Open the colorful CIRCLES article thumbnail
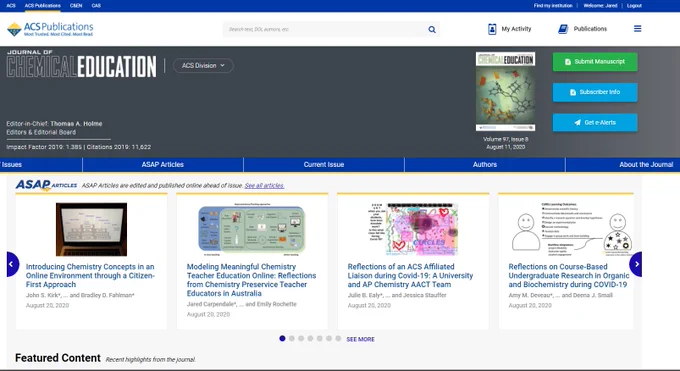The height and width of the screenshot is (371, 680). click(x=413, y=229)
